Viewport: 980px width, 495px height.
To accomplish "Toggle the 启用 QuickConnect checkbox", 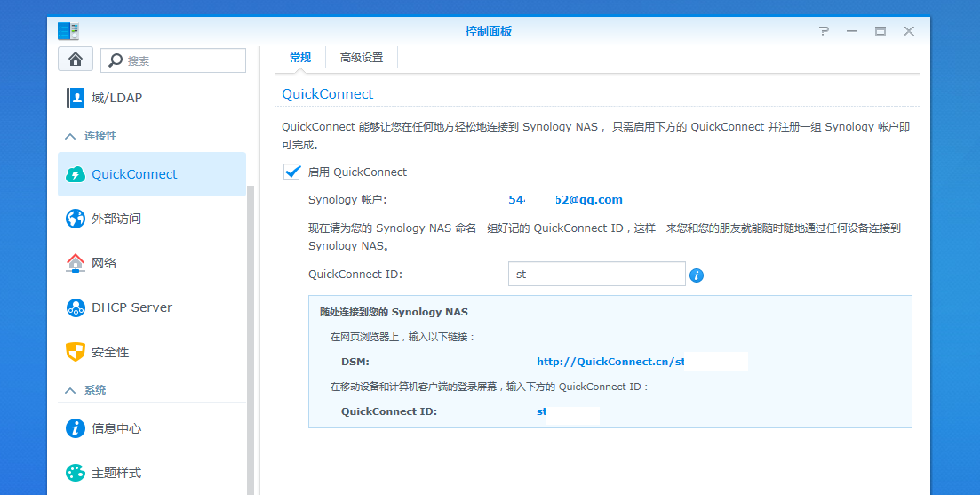I will [x=292, y=172].
